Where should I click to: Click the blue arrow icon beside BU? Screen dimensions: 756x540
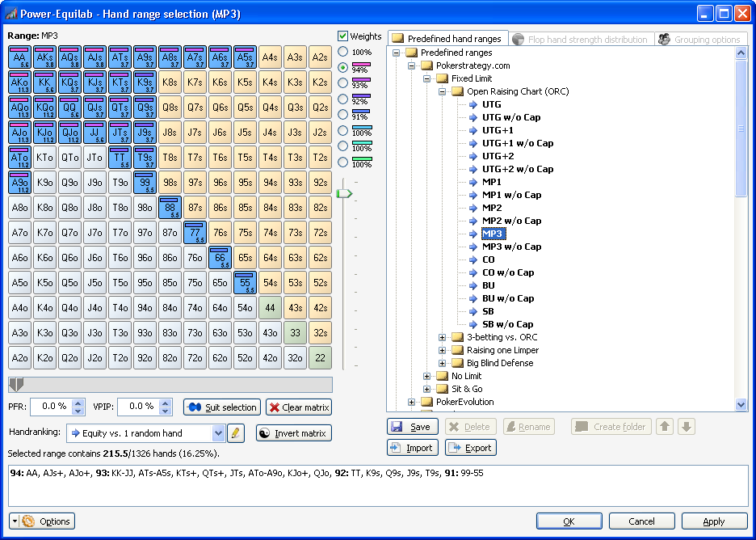[x=473, y=285]
